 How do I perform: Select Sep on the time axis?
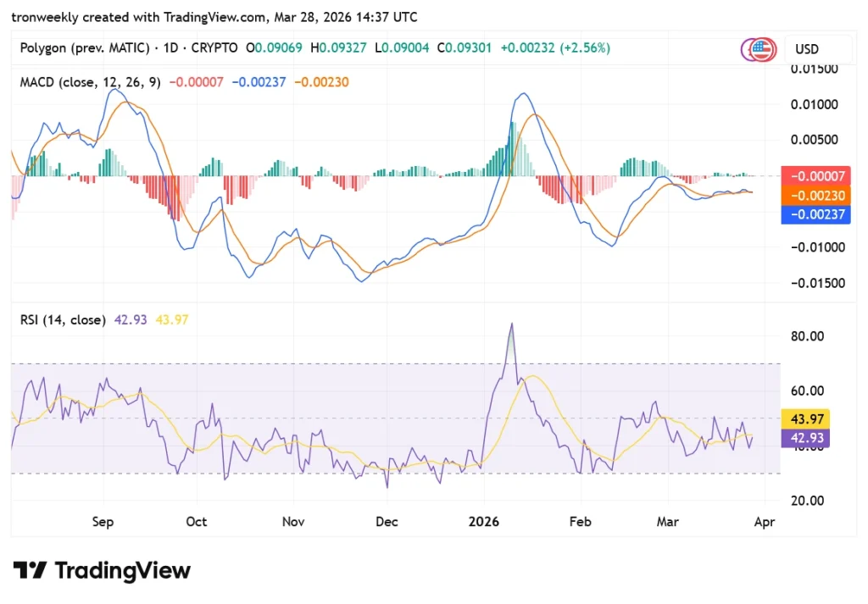pyautogui.click(x=102, y=522)
